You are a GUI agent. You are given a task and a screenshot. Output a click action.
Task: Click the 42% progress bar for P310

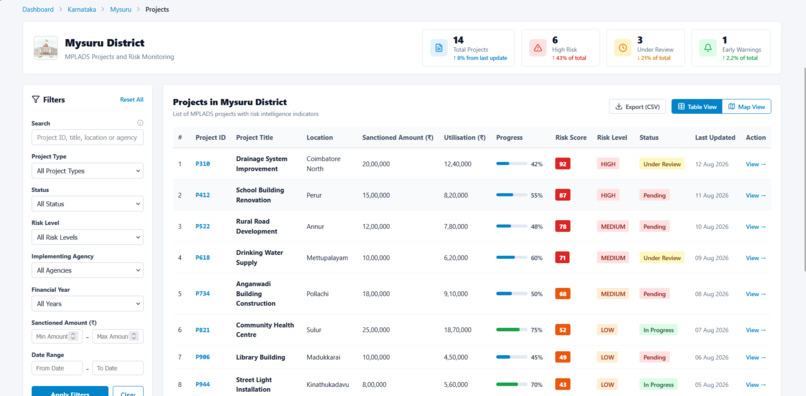point(511,164)
